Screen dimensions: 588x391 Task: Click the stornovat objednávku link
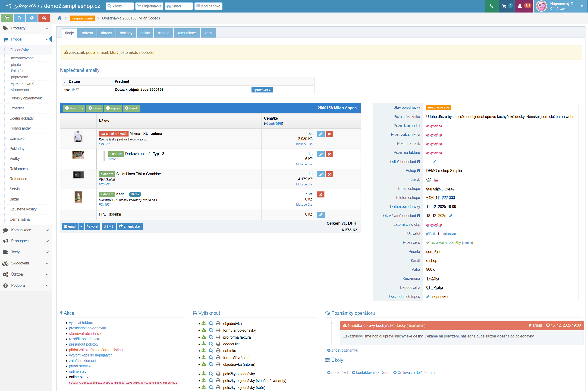pos(86,333)
